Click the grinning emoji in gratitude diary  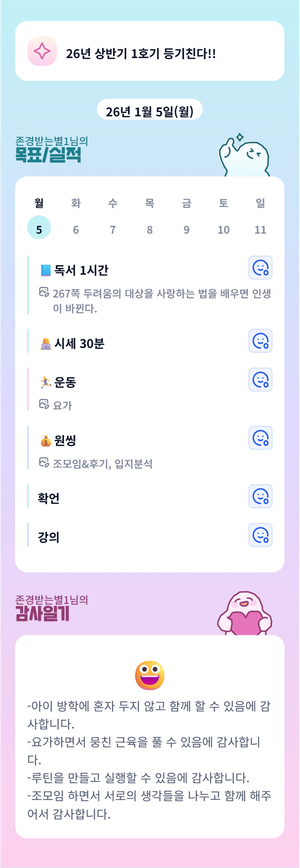[149, 675]
